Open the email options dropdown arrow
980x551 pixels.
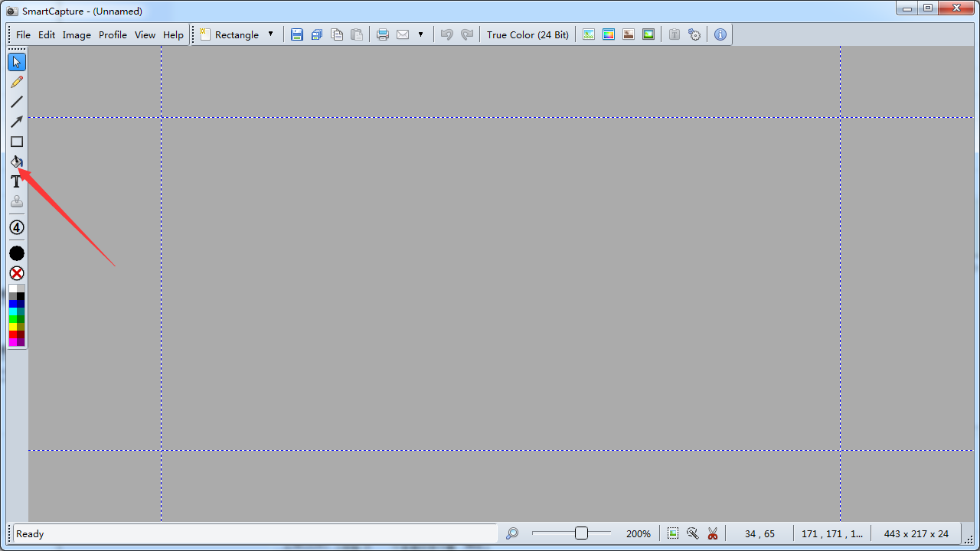coord(420,34)
